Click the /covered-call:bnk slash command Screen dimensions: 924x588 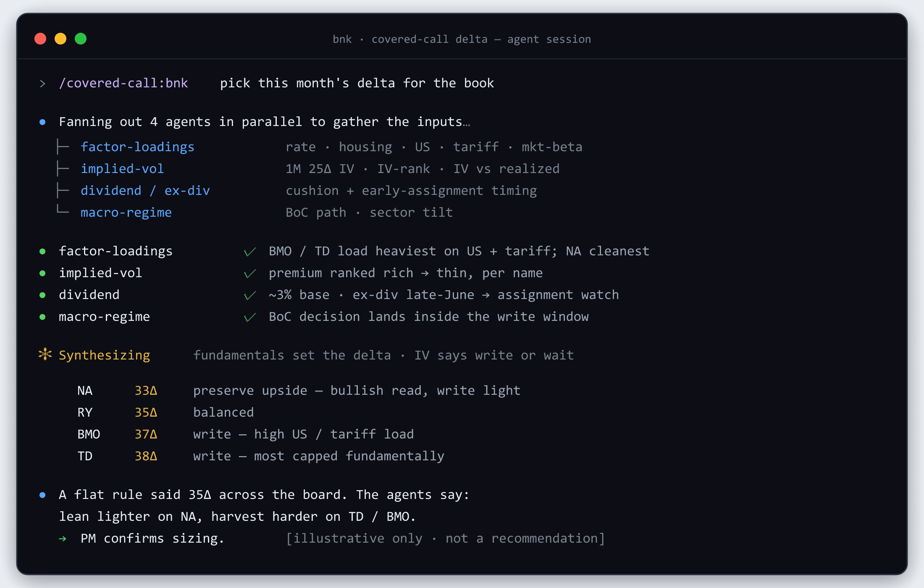tap(123, 83)
